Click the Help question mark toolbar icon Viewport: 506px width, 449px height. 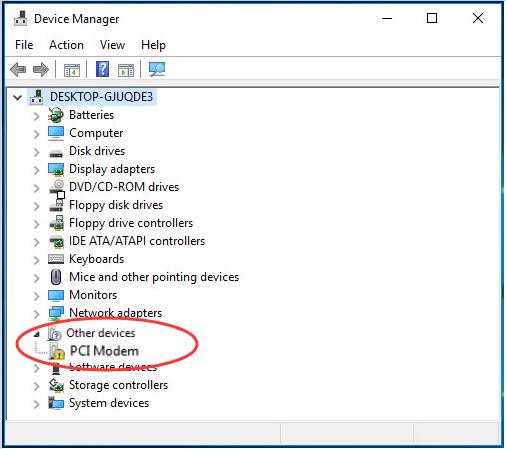click(103, 69)
